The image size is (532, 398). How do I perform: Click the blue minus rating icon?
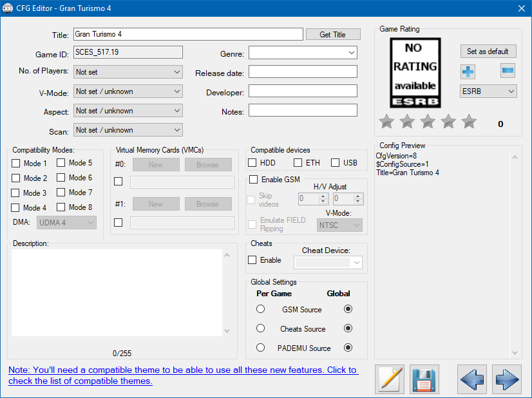click(x=508, y=71)
